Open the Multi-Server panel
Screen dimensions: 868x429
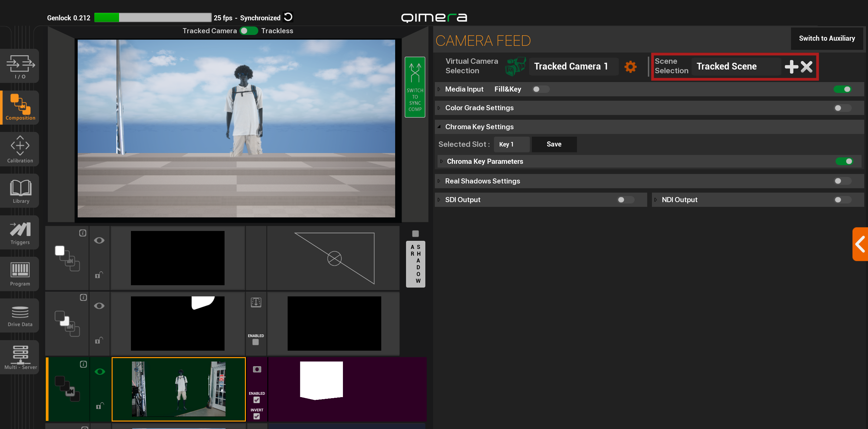(x=20, y=357)
